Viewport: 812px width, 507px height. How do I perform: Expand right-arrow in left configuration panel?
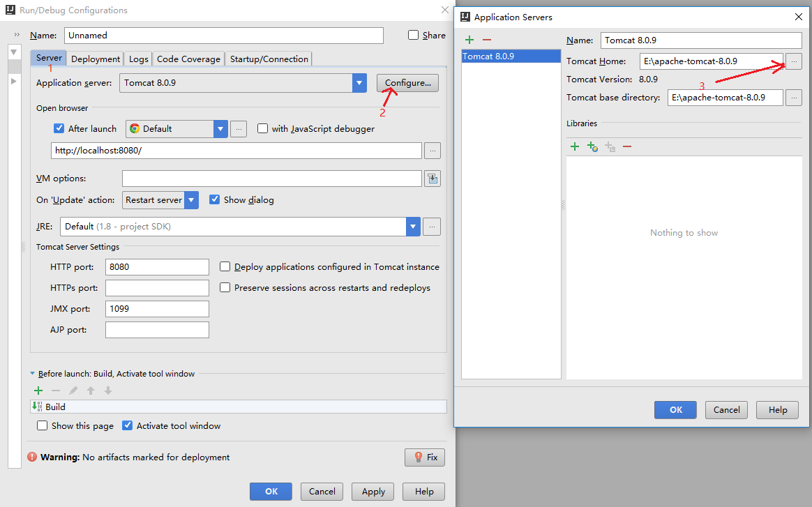(14, 81)
